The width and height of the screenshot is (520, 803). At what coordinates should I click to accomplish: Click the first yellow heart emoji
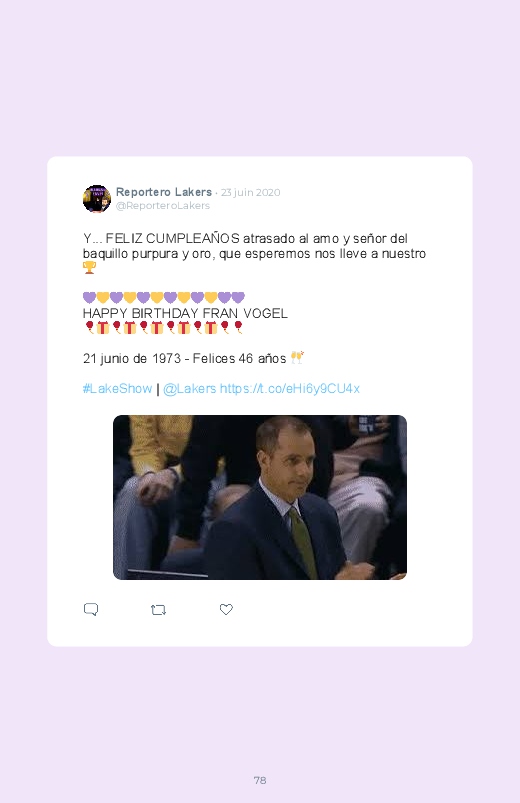(103, 298)
